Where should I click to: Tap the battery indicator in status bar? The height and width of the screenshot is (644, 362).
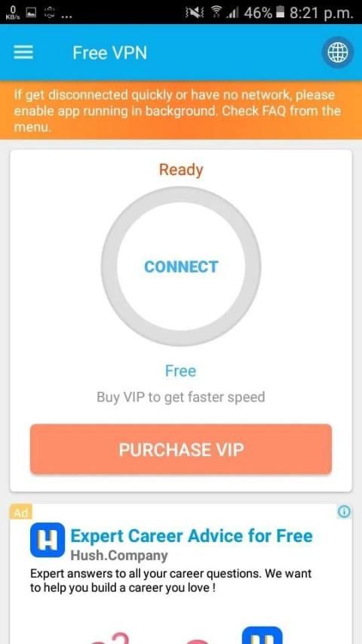tap(280, 13)
